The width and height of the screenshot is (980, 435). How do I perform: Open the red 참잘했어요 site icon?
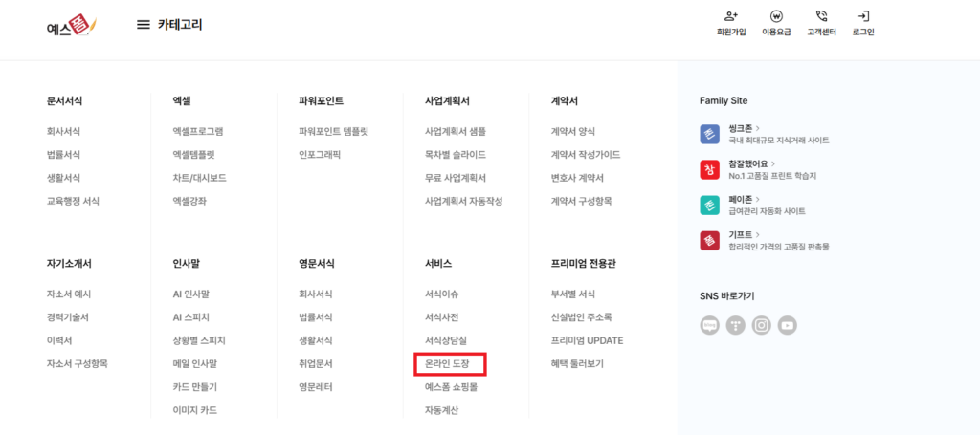pyautogui.click(x=709, y=169)
